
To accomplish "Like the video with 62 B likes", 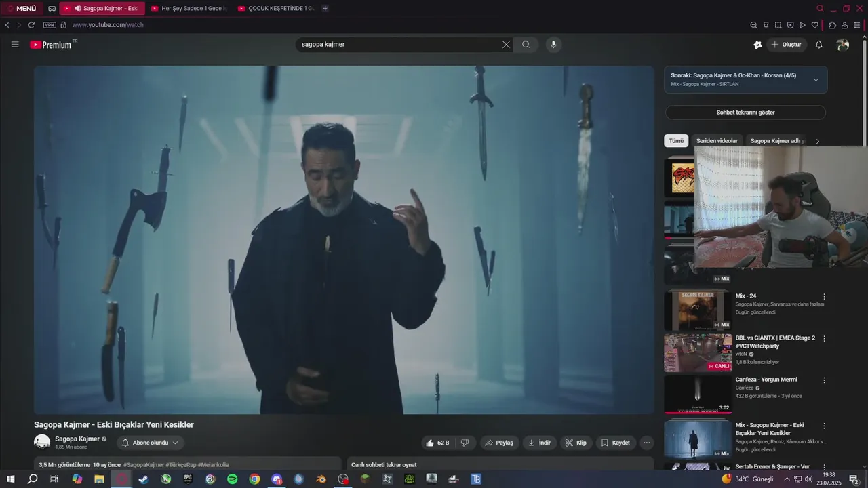I will [x=437, y=443].
